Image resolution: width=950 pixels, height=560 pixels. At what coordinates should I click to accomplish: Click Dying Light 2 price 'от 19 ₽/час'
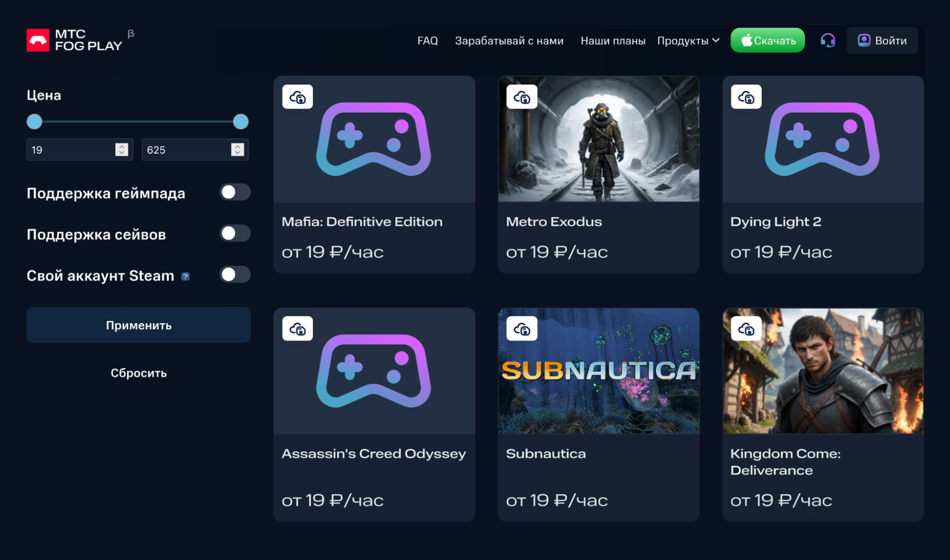(x=781, y=252)
